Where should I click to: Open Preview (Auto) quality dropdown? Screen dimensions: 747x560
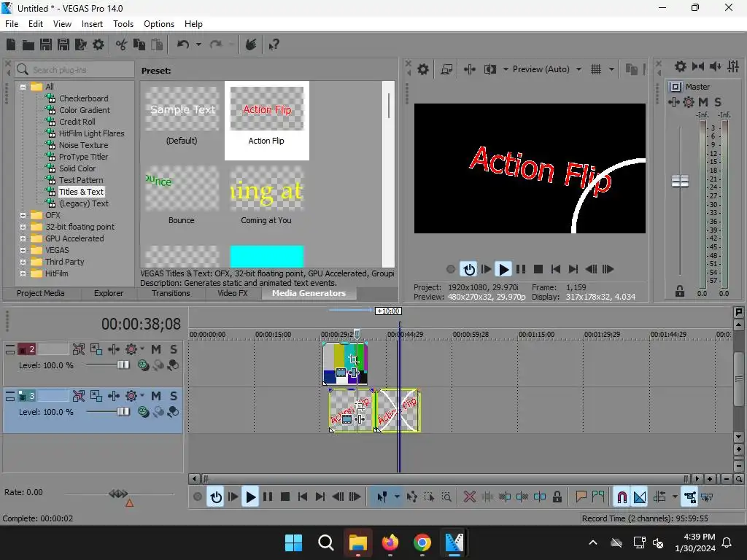coord(578,69)
